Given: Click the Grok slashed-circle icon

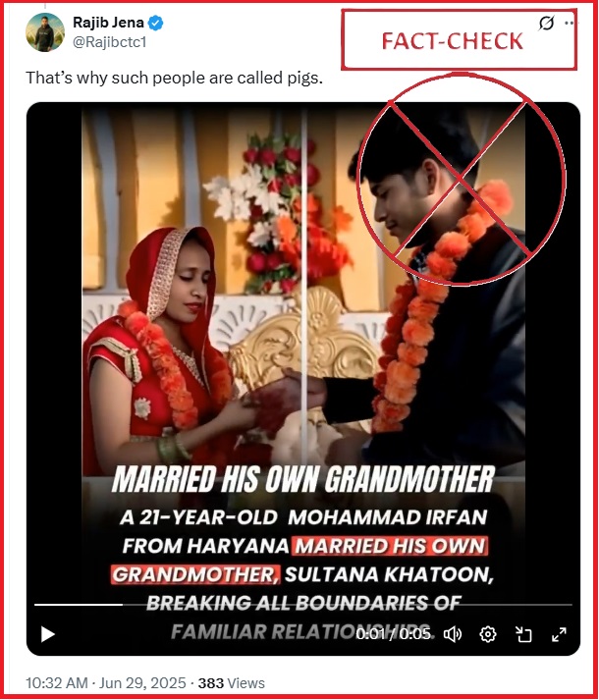Looking at the screenshot, I should click(546, 23).
